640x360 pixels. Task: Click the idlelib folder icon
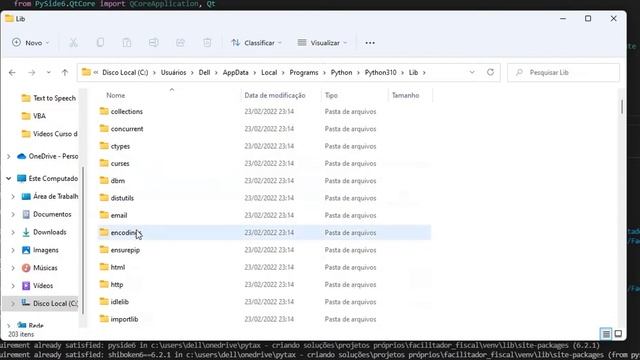click(x=104, y=302)
